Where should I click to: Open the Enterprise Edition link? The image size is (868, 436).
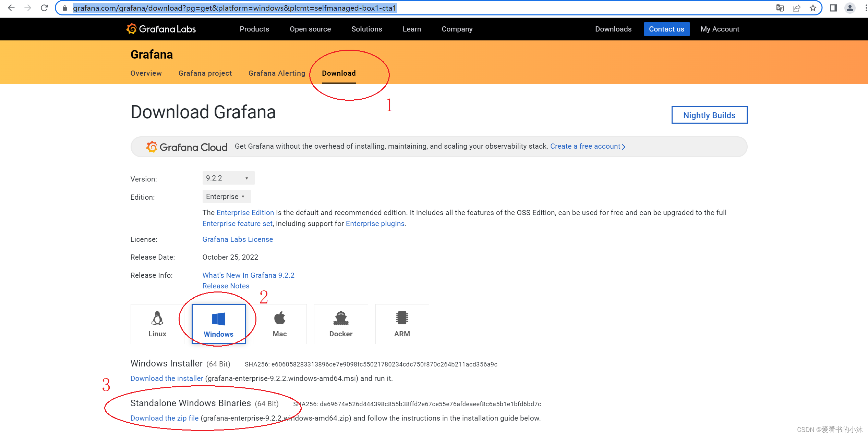click(245, 213)
